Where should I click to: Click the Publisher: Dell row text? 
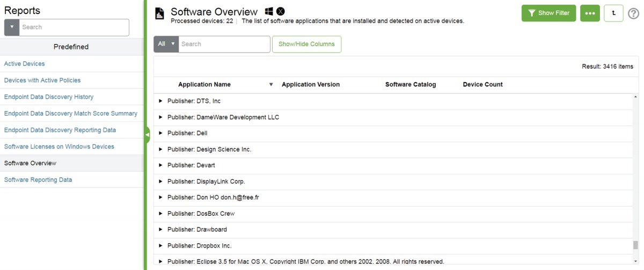click(187, 133)
